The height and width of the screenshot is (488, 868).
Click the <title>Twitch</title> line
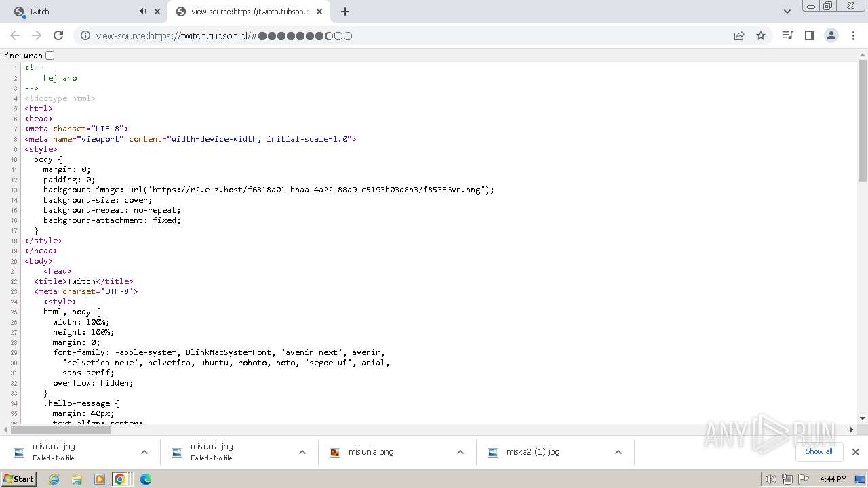click(83, 281)
